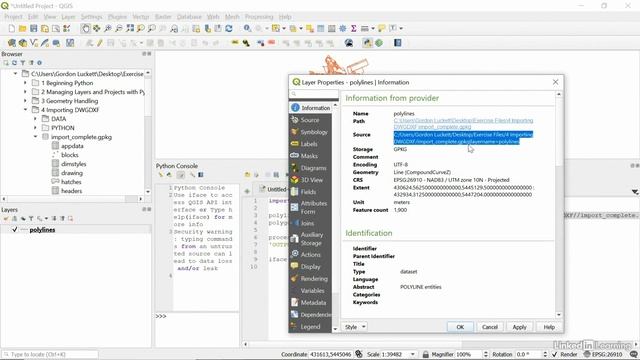
Task: Click the layer Path hyperlink
Action: click(x=463, y=124)
